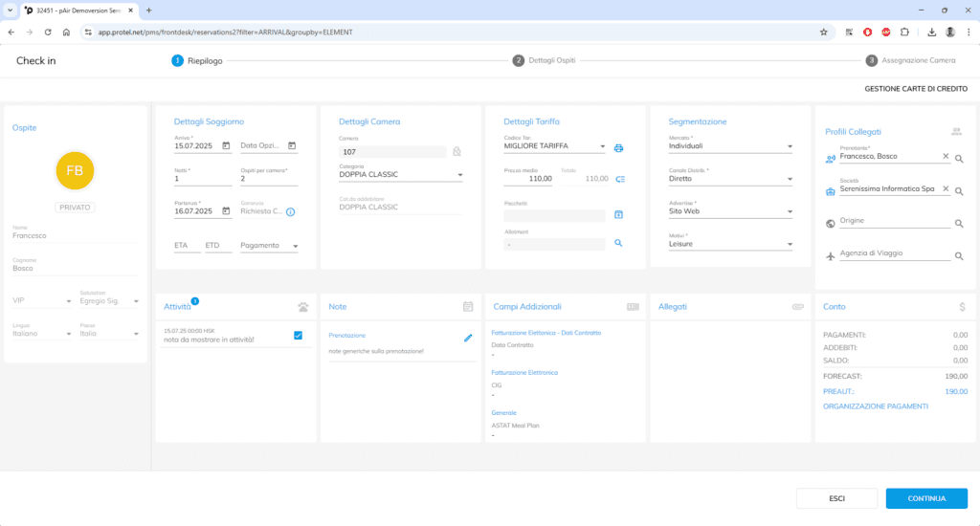Remove Serenissima Informatica Spa from Società

click(946, 189)
